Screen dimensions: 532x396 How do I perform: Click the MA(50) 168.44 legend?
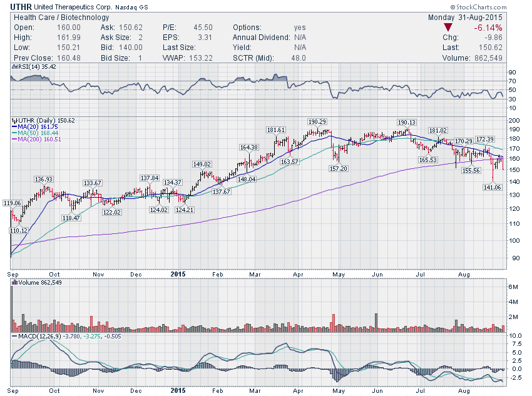pos(38,133)
